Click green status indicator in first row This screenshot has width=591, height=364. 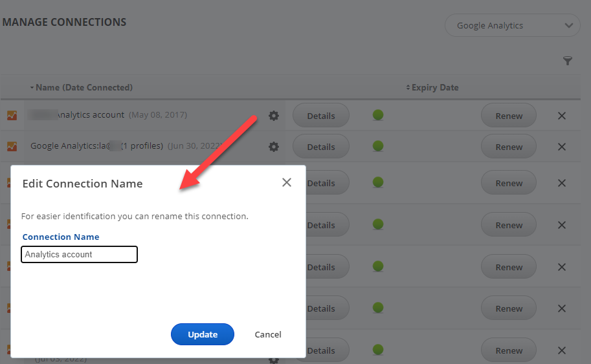(x=379, y=116)
